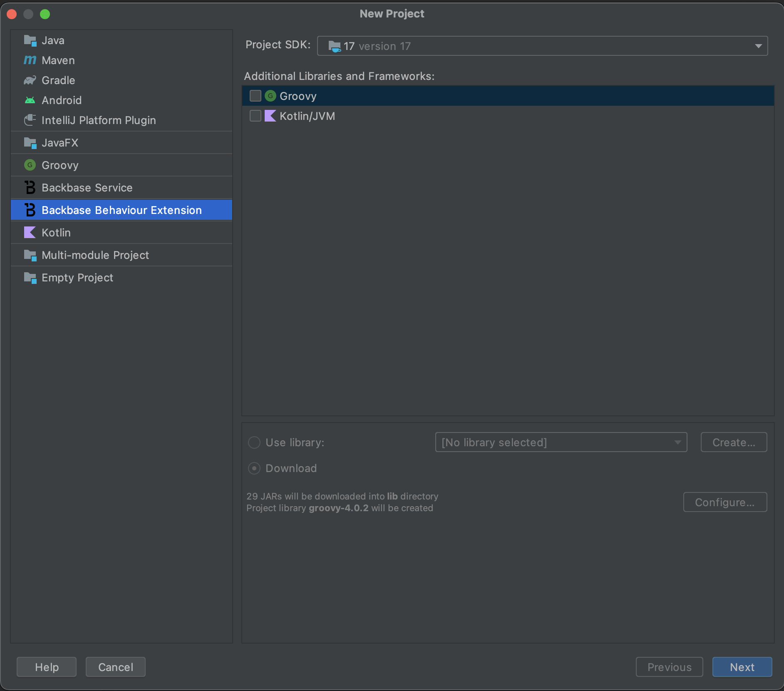Image resolution: width=784 pixels, height=691 pixels.
Task: Click the Android robot icon
Action: click(x=30, y=100)
